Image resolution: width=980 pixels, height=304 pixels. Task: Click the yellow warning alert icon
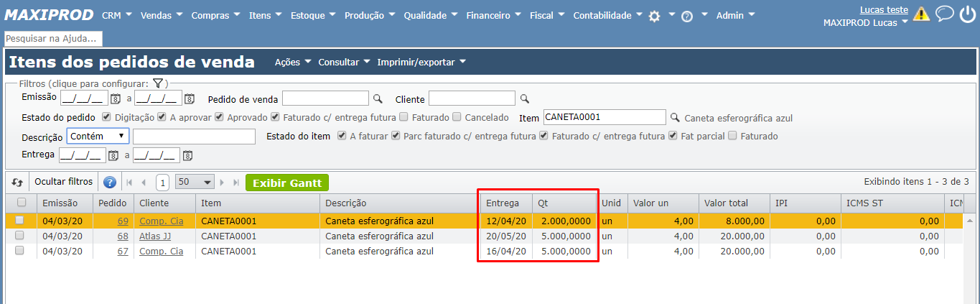(x=921, y=14)
